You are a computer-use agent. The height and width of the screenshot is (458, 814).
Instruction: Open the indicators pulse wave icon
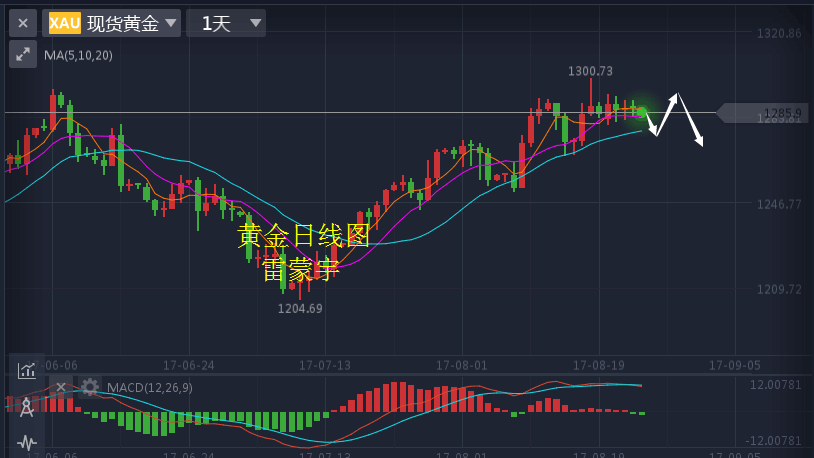(x=27, y=441)
